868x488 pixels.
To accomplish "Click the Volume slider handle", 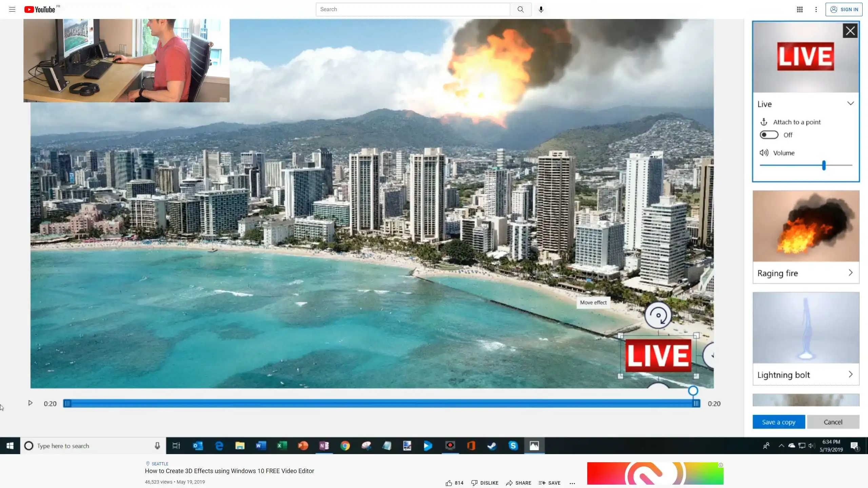I will (x=824, y=165).
